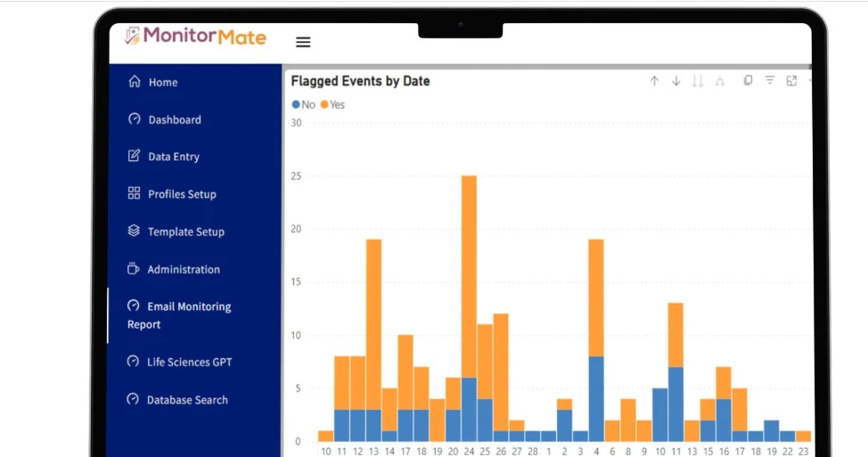The height and width of the screenshot is (457, 868).
Task: Toggle the hamburger sidebar menu
Action: [303, 42]
